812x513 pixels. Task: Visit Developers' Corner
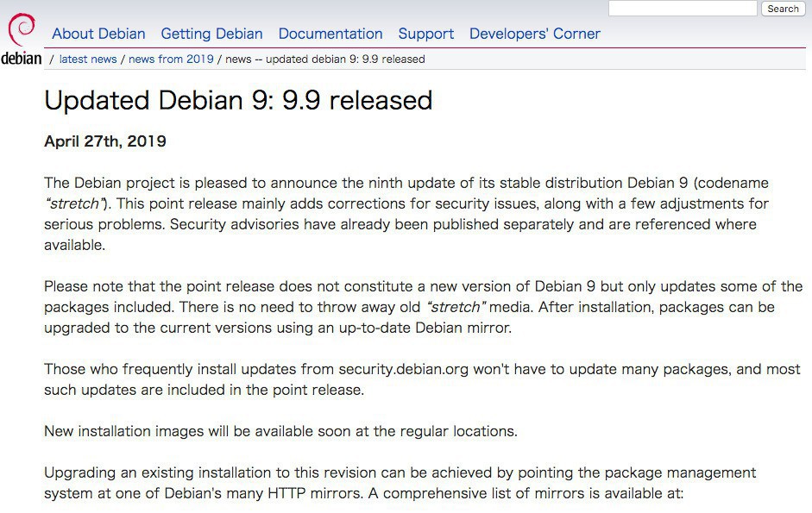[534, 34]
